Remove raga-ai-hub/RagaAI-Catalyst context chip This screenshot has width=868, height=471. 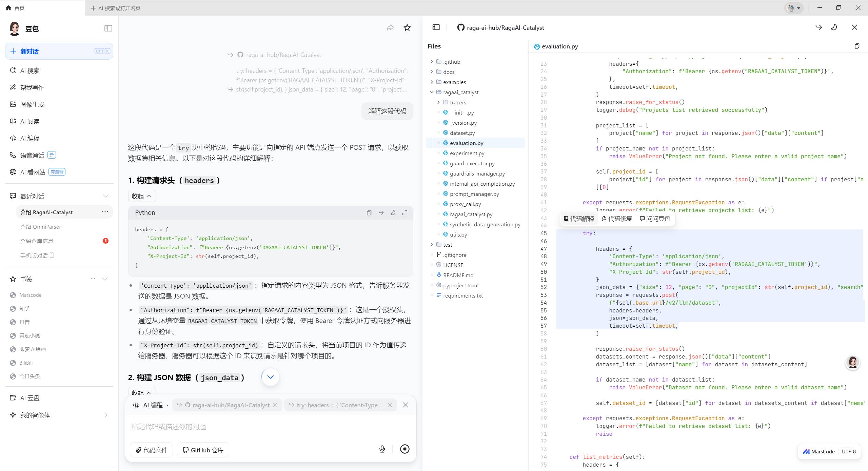(275, 405)
